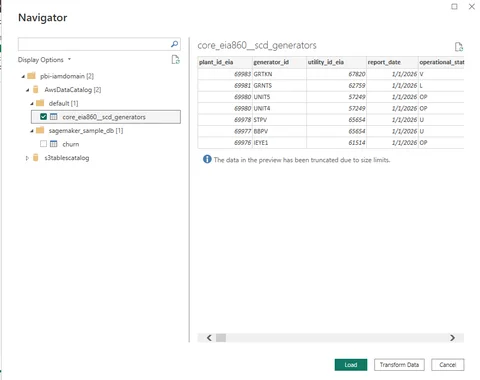This screenshot has width=480, height=380.
Task: Click the 62759 utility id cell
Action: (x=336, y=85)
